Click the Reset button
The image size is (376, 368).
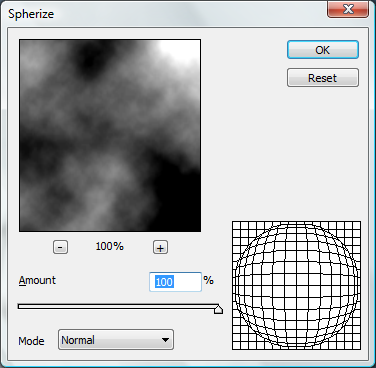click(323, 78)
